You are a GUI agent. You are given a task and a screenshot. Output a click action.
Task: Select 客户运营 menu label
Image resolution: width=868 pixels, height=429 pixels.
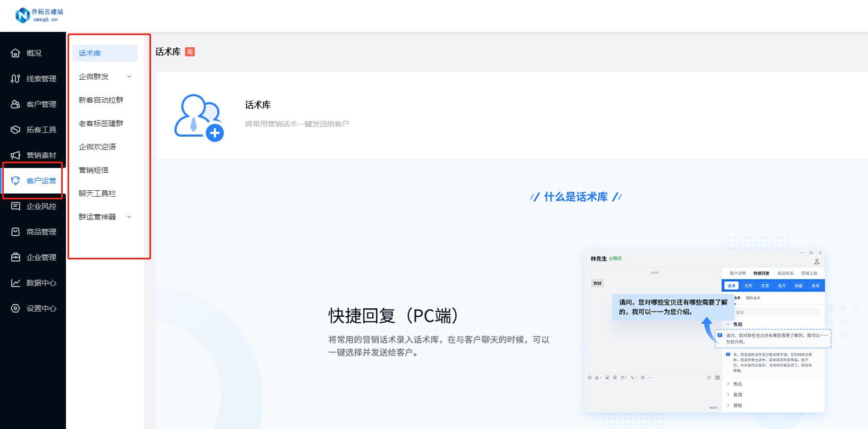click(41, 181)
